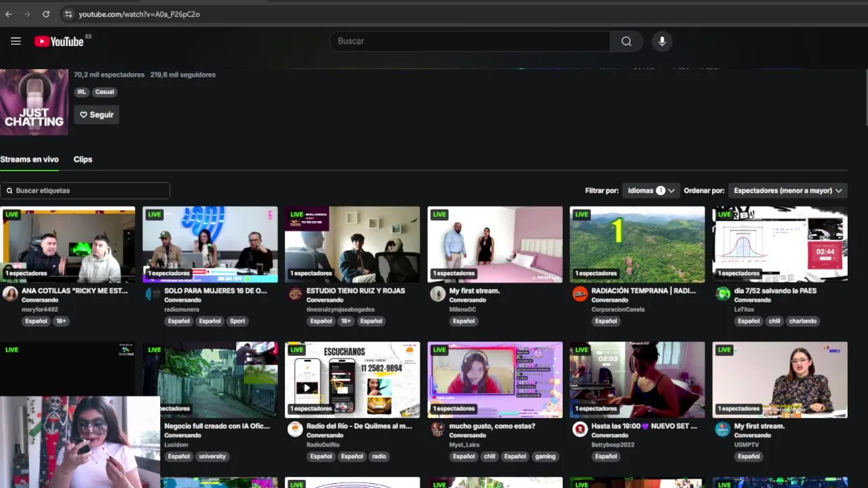The image size is (868, 488).
Task: Open site info icon in address bar
Action: [68, 14]
